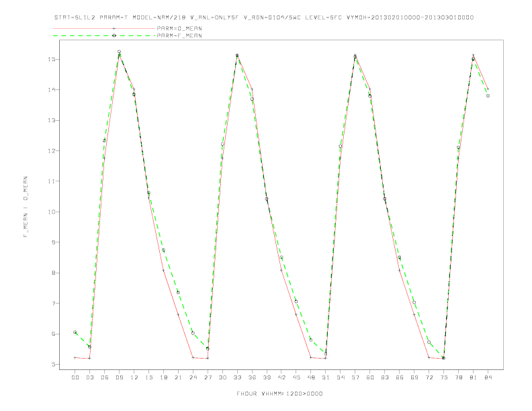Click the y-axis tick label 8

[54, 273]
